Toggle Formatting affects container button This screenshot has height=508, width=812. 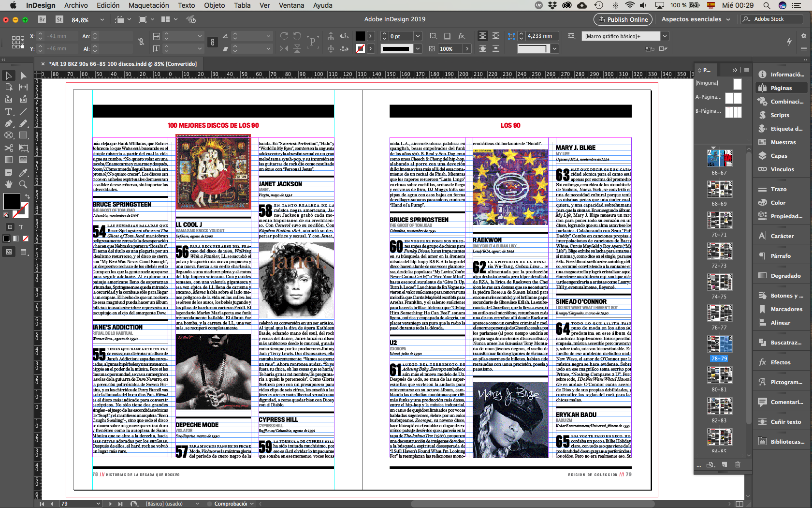10,227
